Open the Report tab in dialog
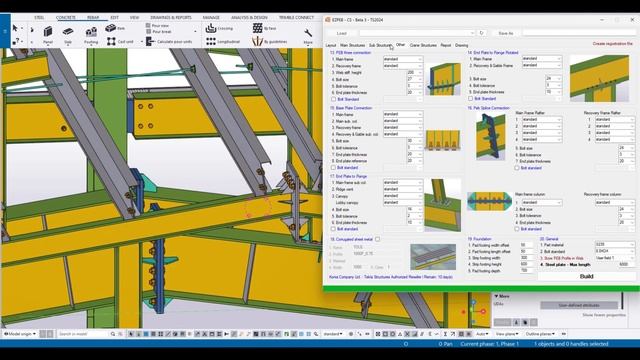 (x=446, y=45)
